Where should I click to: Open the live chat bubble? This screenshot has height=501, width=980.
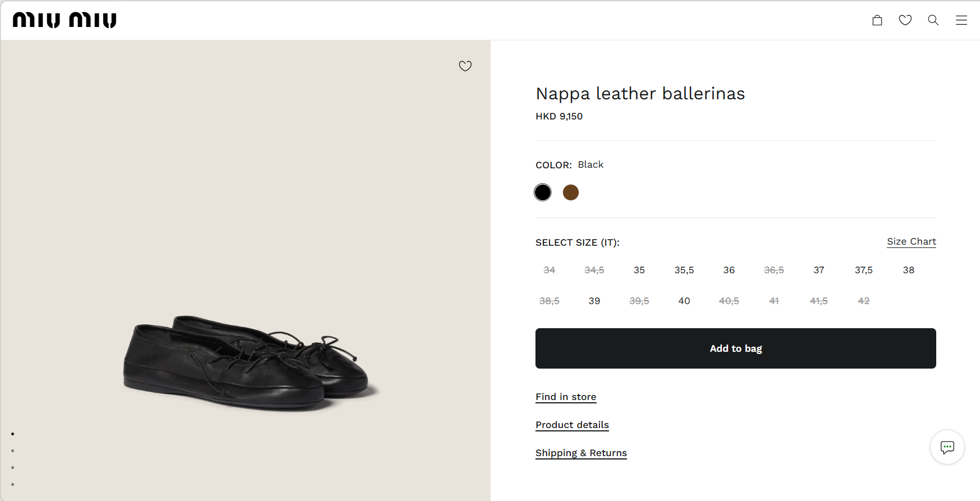(947, 447)
